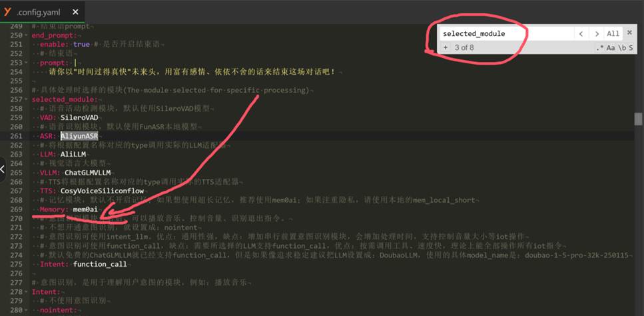Image resolution: width=644 pixels, height=316 pixels.
Task: Collapse the Intent section fold arrow
Action: (26, 292)
